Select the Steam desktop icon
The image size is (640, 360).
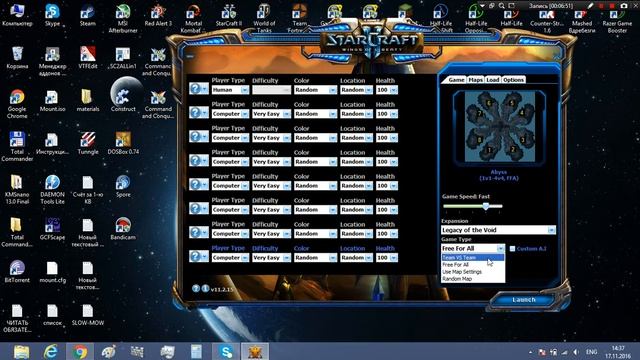click(87, 16)
